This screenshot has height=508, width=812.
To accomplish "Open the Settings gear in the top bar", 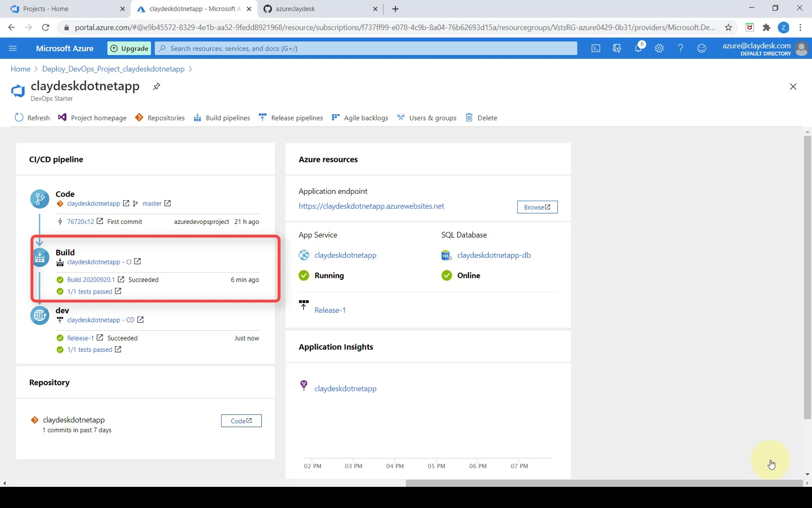I will [x=659, y=48].
